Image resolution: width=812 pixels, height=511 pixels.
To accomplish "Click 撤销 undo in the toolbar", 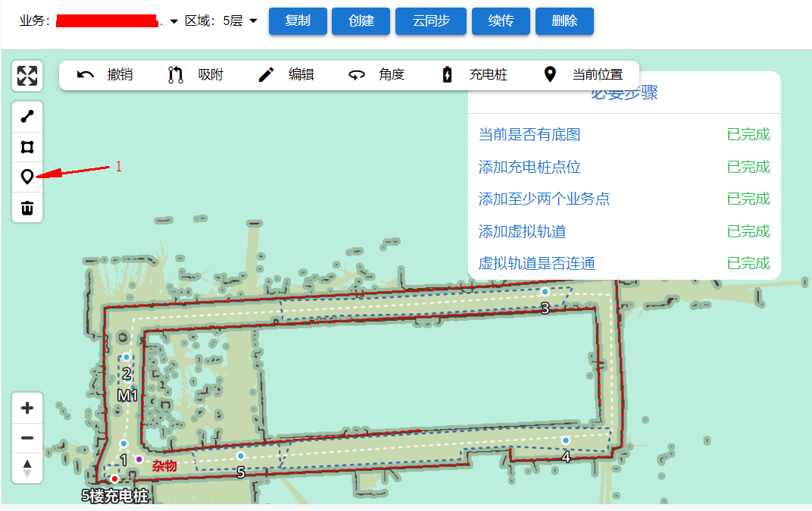I will pyautogui.click(x=105, y=74).
